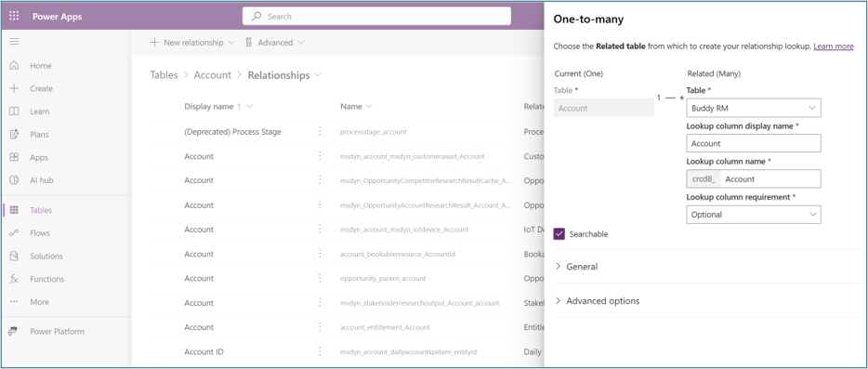This screenshot has height=369, width=868.
Task: Select msdyn_stakeholderresearchoutput_Account_account cell
Action: pyautogui.click(x=420, y=303)
